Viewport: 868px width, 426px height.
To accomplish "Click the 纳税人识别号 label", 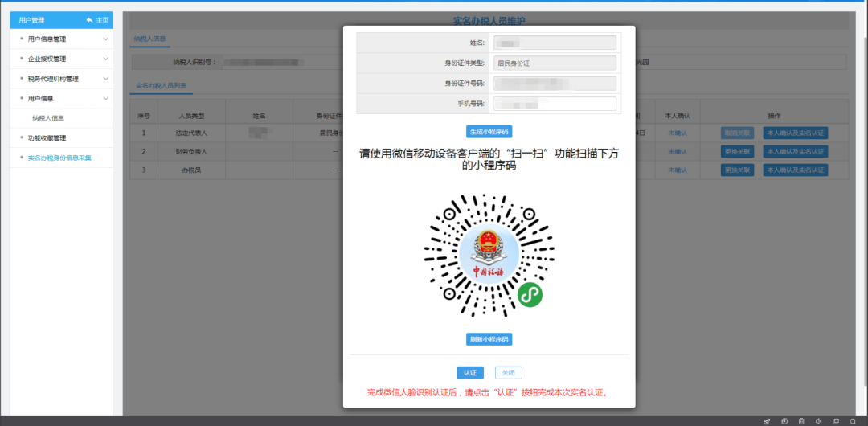I will pos(194,63).
